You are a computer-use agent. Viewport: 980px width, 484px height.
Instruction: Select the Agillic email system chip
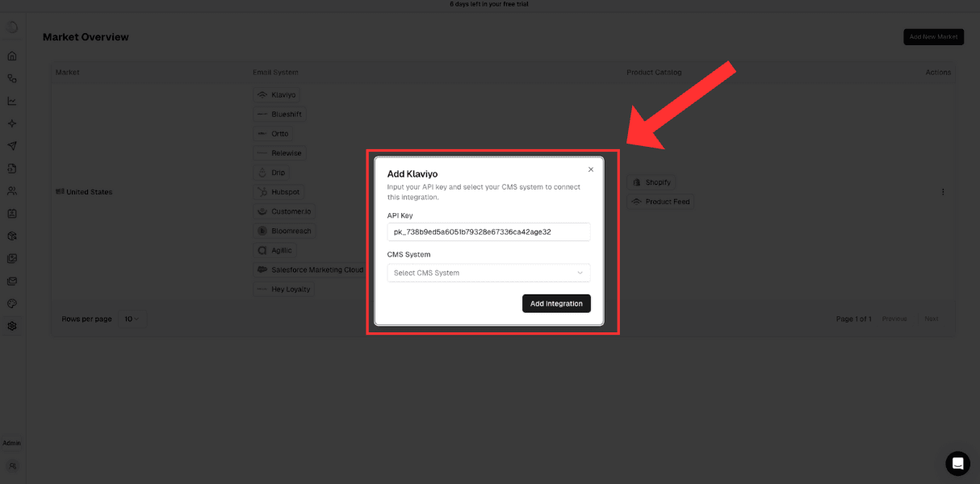coord(274,250)
